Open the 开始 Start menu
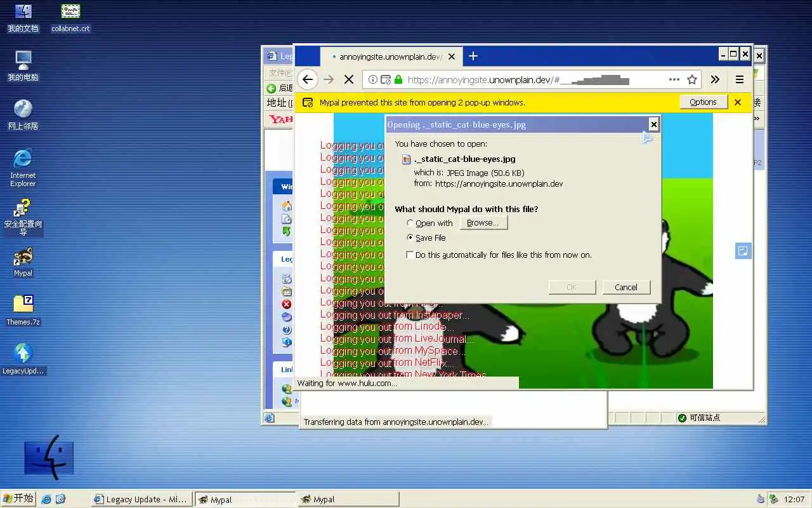Screen dimensions: 812x508 [x=18, y=498]
